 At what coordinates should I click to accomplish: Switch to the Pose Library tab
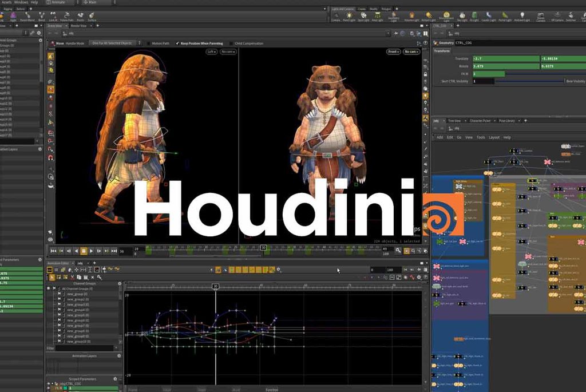507,121
